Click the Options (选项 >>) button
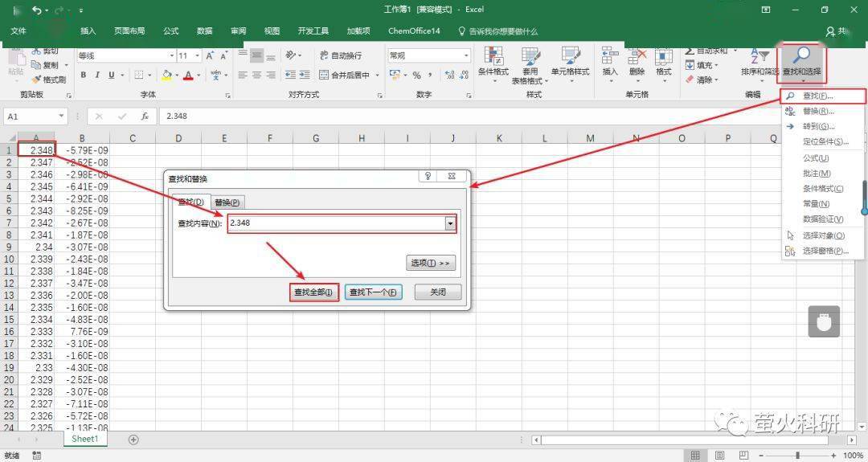The width and height of the screenshot is (868, 462). coord(430,263)
